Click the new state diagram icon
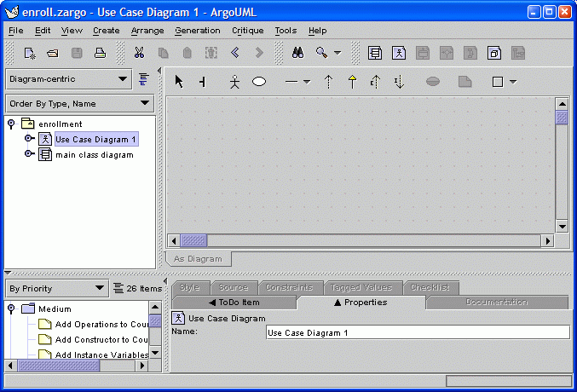The image size is (577, 392). tap(423, 54)
